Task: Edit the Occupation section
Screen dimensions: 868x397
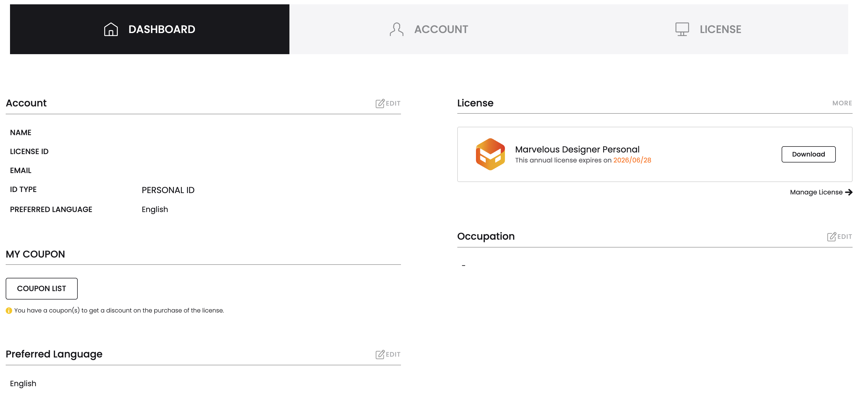Action: tap(839, 237)
